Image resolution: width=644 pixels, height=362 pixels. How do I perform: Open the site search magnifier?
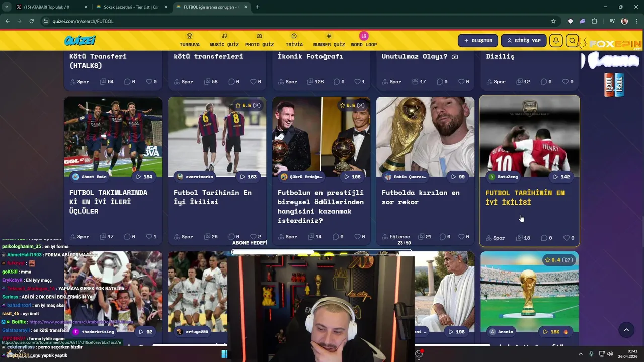(x=572, y=41)
